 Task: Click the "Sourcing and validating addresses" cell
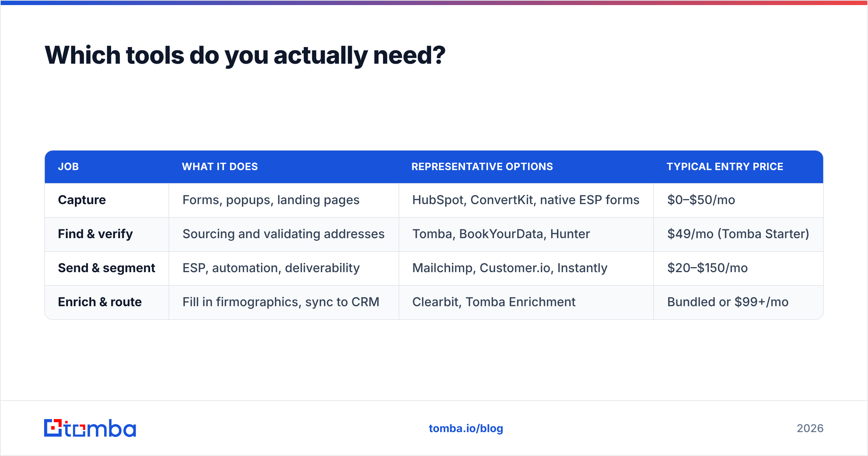tap(284, 234)
